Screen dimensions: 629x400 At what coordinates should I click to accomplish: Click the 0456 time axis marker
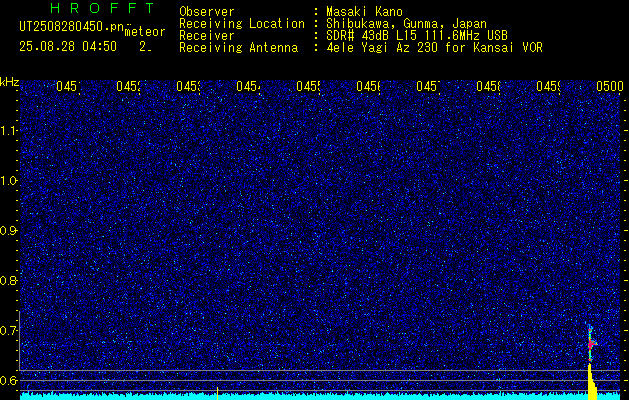coord(369,86)
